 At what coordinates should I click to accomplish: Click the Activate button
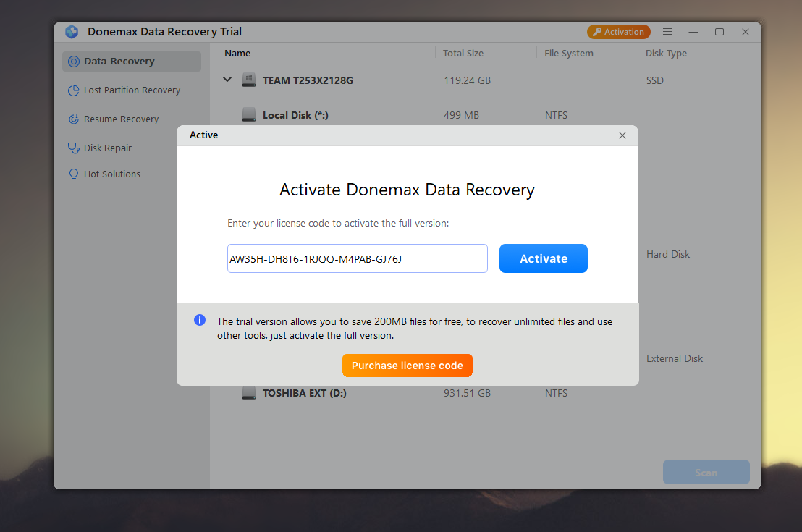click(x=543, y=258)
